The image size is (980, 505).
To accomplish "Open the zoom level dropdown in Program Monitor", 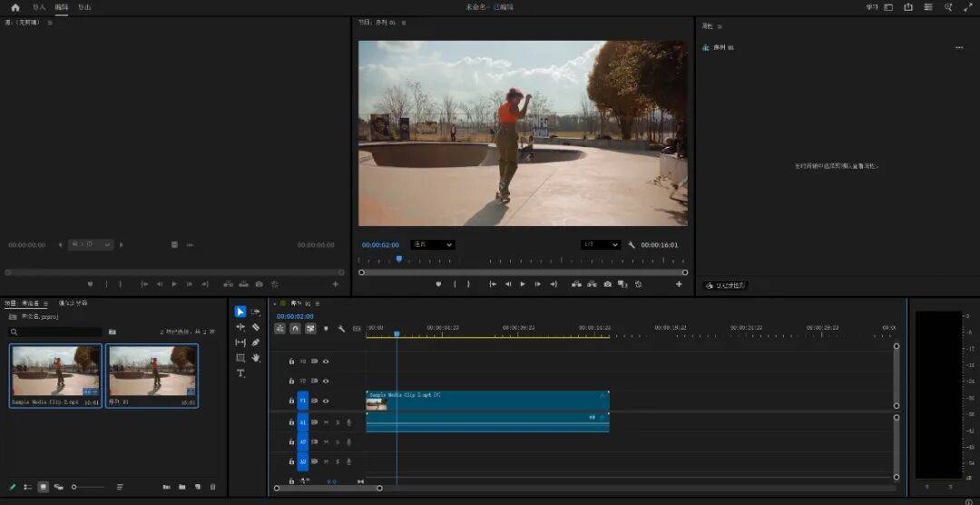I will point(433,245).
